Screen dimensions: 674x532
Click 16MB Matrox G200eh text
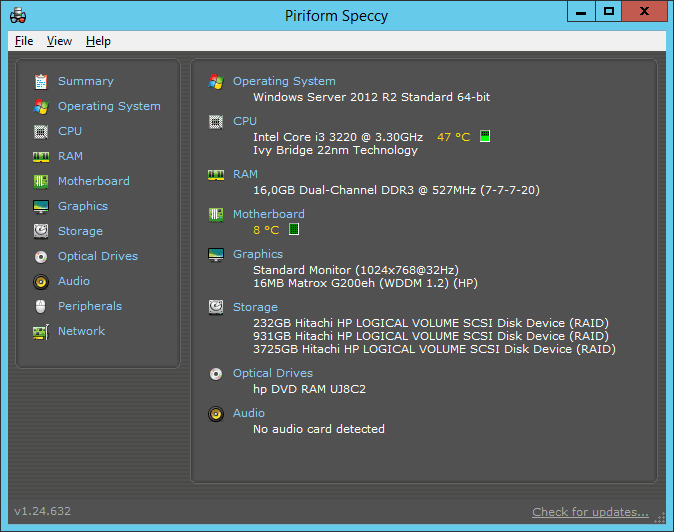pyautogui.click(x=365, y=283)
